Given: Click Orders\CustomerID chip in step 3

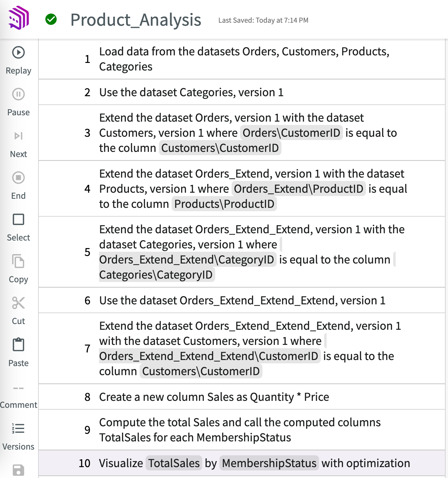Looking at the screenshot, I should [291, 133].
